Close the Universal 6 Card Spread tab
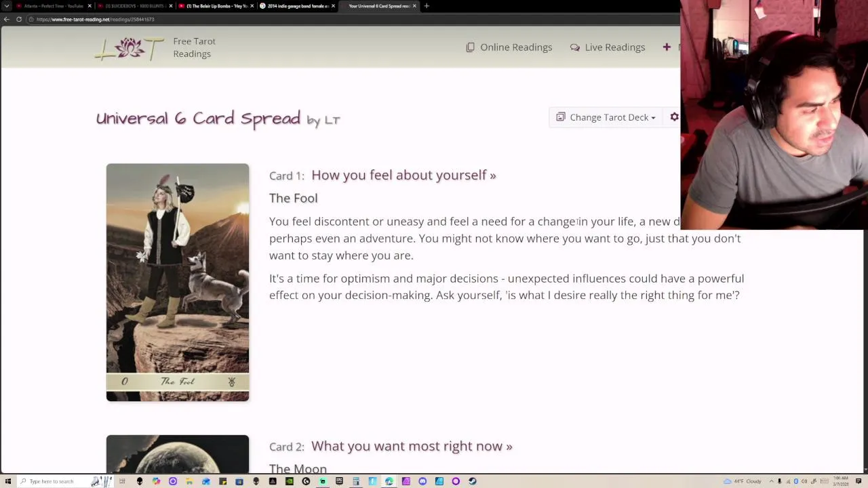The height and width of the screenshot is (488, 868). click(x=414, y=6)
